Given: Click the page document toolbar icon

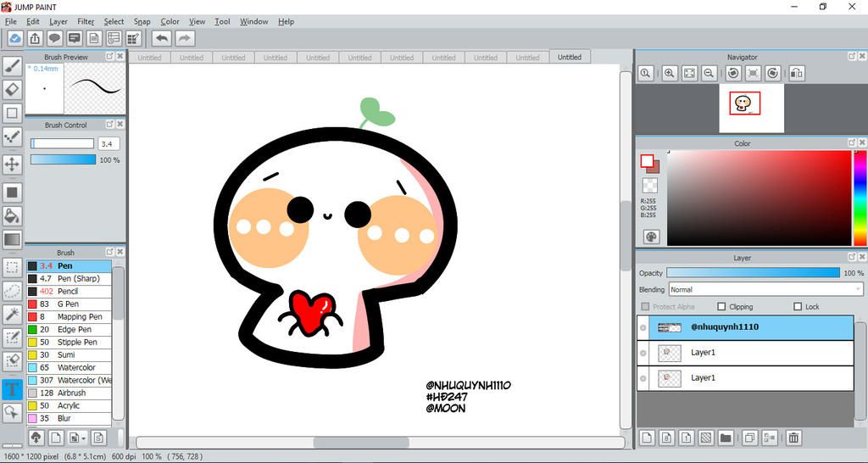Looking at the screenshot, I should pyautogui.click(x=94, y=38).
